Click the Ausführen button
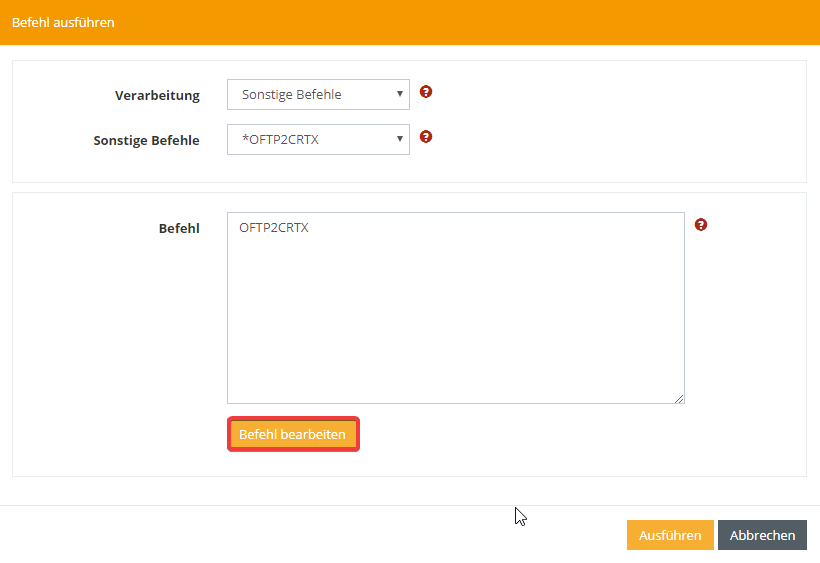 point(670,535)
